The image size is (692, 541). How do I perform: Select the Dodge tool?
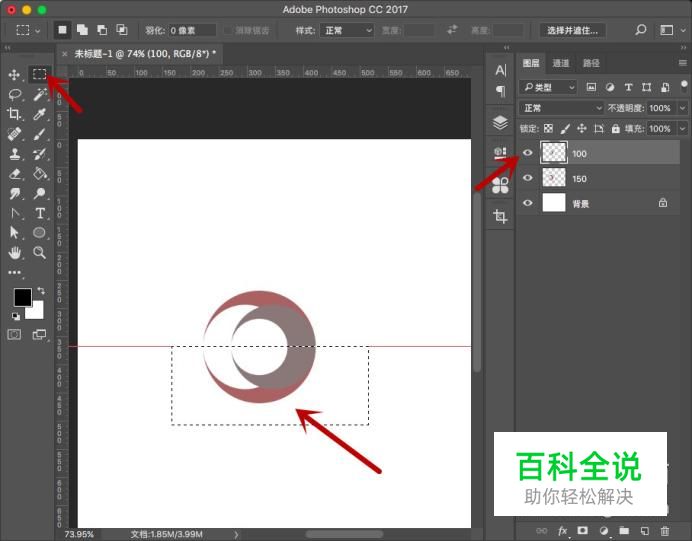pos(40,193)
